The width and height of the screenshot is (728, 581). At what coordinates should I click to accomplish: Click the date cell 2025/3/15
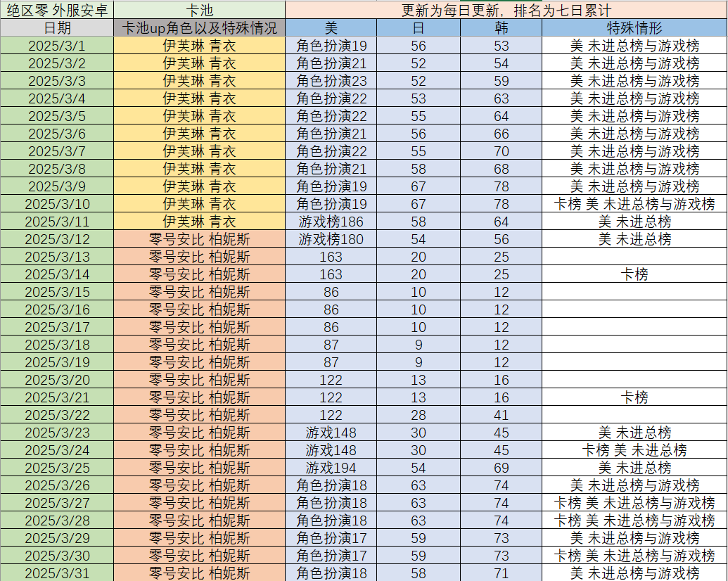[57, 292]
